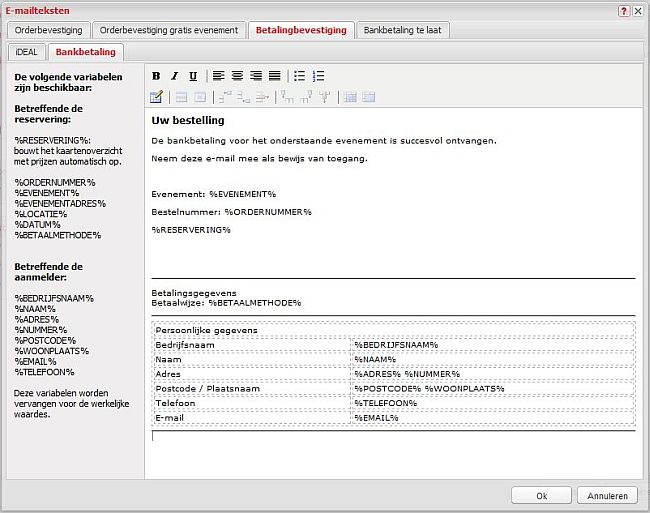Click the '%ADRES% %NUMMER%' table cell
This screenshot has width=650, height=513.
[x=492, y=374]
